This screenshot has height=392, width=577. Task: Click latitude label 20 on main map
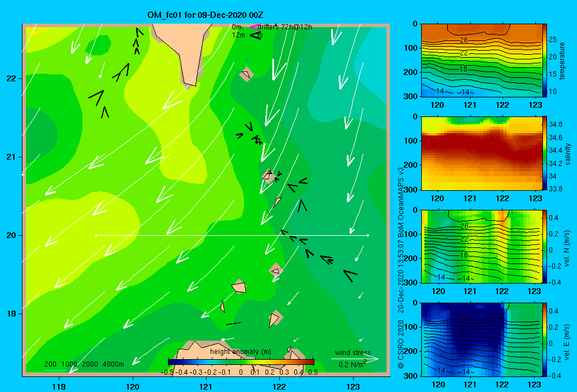(x=11, y=235)
